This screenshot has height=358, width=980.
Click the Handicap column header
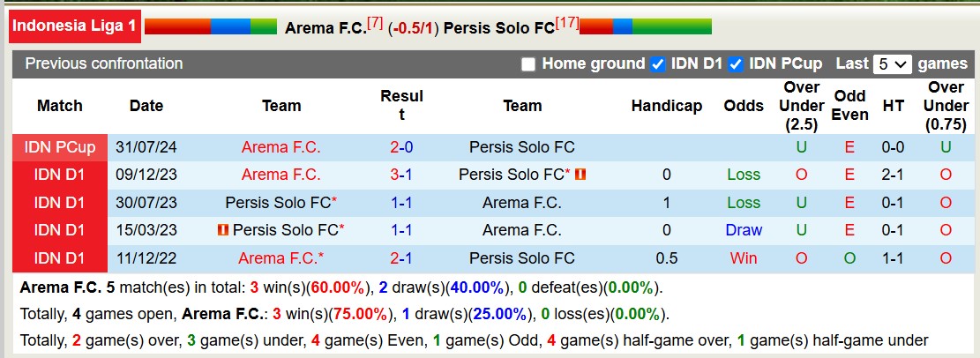coord(667,106)
